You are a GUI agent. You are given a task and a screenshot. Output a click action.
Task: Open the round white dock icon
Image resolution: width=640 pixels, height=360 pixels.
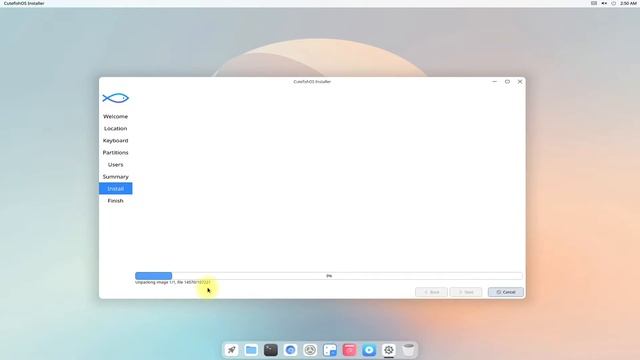click(310, 350)
